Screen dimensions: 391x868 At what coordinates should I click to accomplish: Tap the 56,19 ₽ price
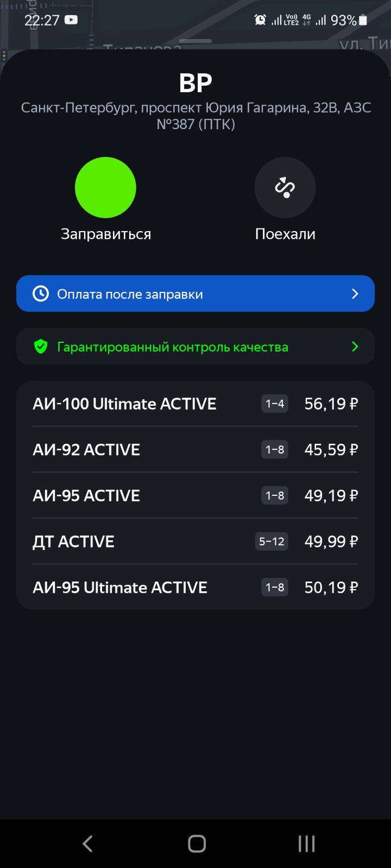pos(331,404)
